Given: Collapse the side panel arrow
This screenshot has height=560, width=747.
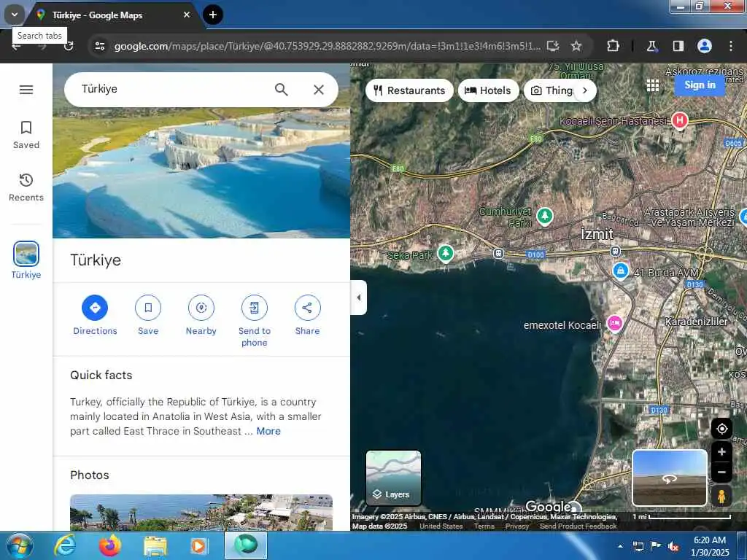Looking at the screenshot, I should (359, 297).
